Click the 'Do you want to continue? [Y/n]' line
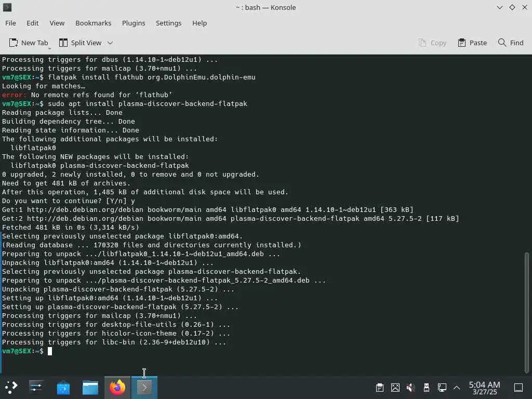The height and width of the screenshot is (399, 532). click(69, 201)
